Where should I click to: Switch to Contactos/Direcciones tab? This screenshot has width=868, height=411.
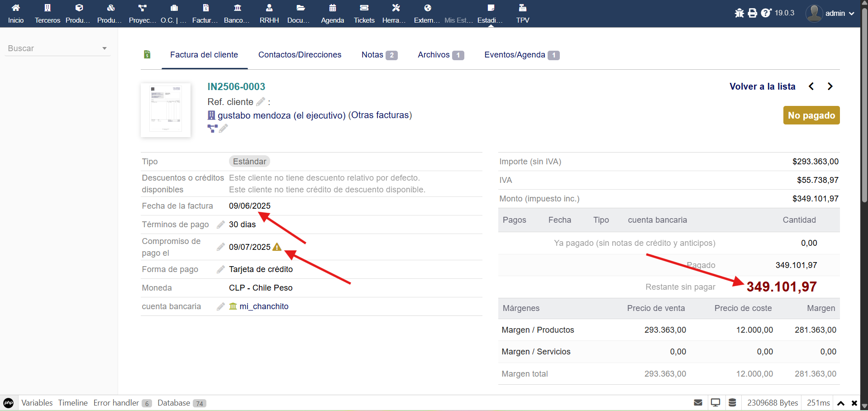(300, 55)
